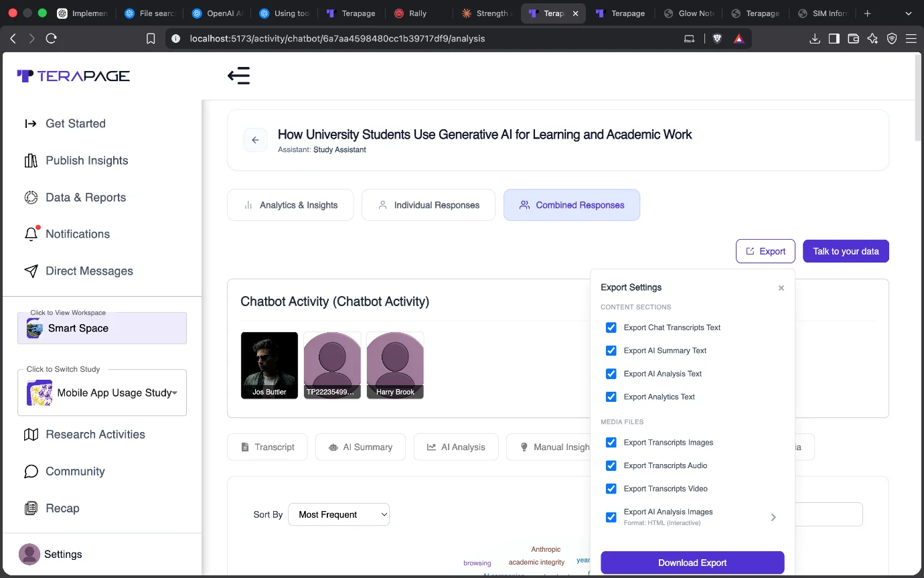Open Settings via the profile avatar

tap(29, 554)
